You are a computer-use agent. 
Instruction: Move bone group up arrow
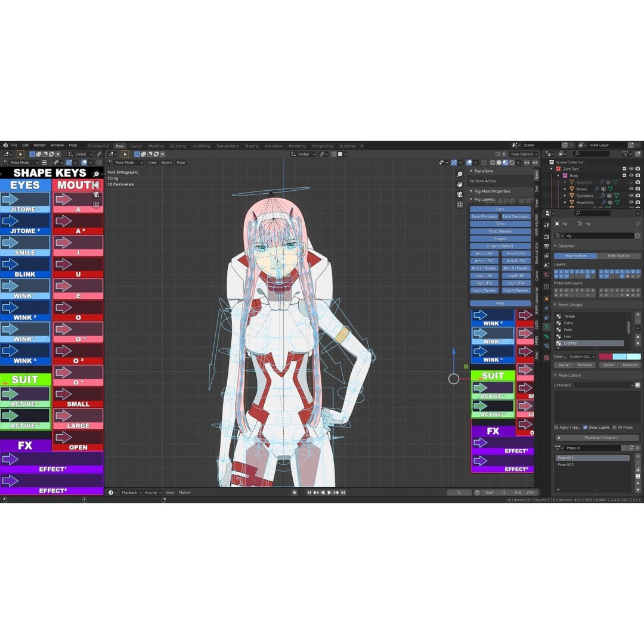pyautogui.click(x=638, y=336)
